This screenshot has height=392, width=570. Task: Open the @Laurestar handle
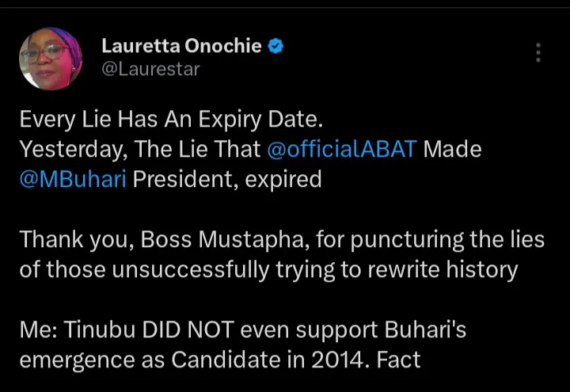coord(150,69)
